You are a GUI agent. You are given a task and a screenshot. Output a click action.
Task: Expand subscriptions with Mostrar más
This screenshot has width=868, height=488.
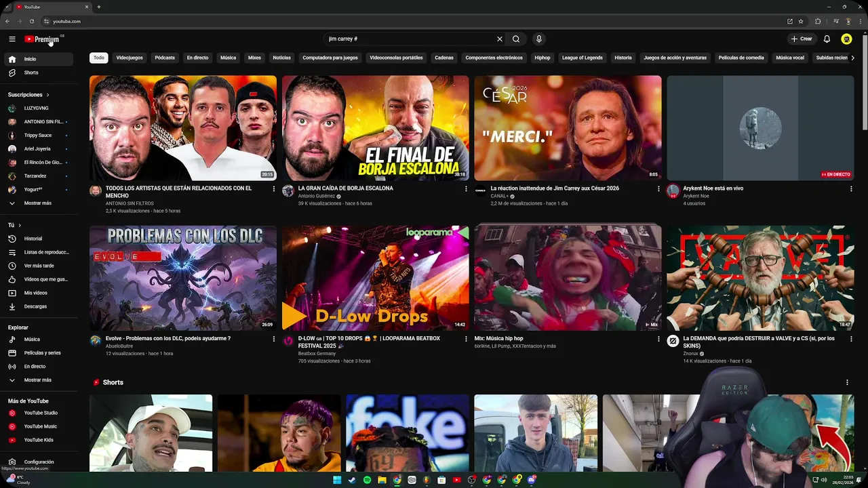[37, 203]
